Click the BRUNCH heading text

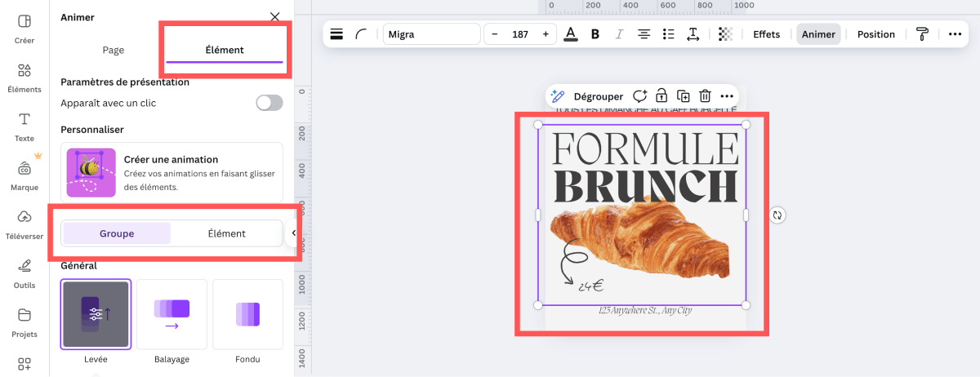pos(645,186)
